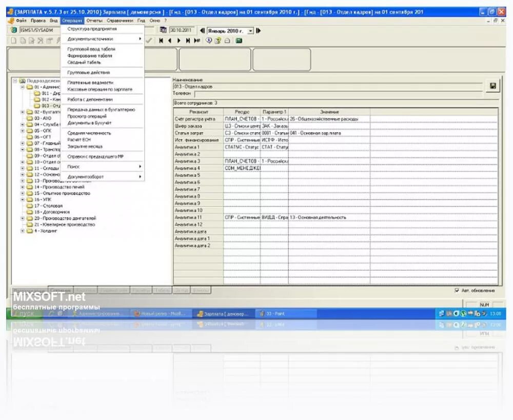This screenshot has height=420, width=513.
Task: Click the date field showing 30.10.2011
Action: (182, 30)
